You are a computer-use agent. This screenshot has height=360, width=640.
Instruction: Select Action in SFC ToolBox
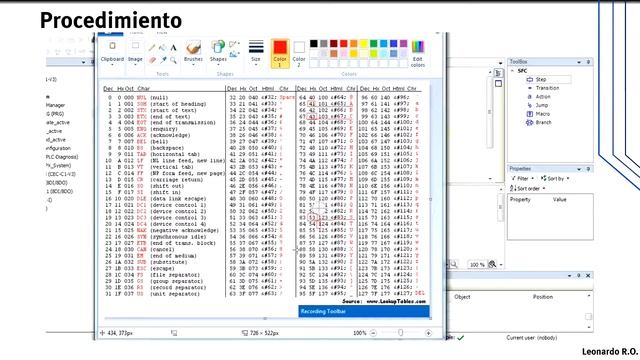[539, 97]
